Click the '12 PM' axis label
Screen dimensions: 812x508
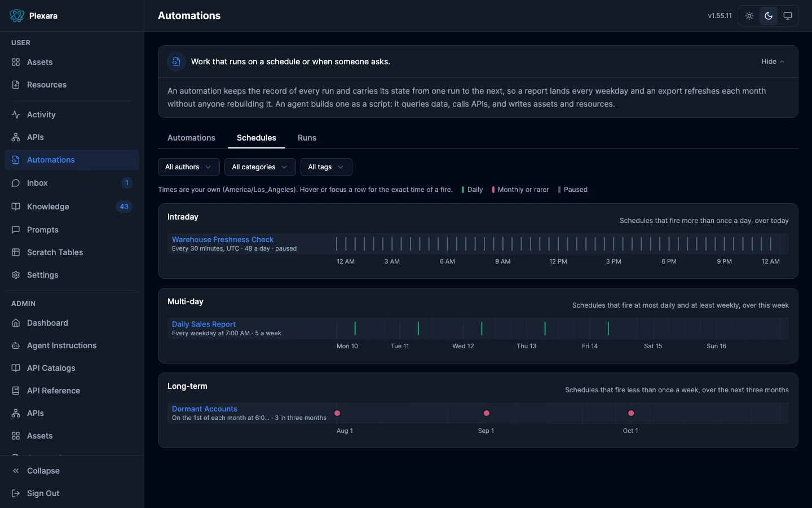tap(558, 261)
